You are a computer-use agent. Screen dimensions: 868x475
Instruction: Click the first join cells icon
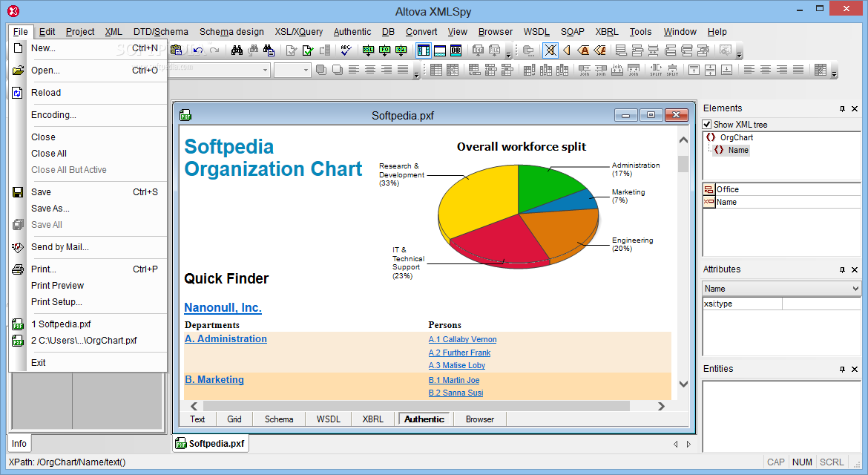pyautogui.click(x=585, y=70)
